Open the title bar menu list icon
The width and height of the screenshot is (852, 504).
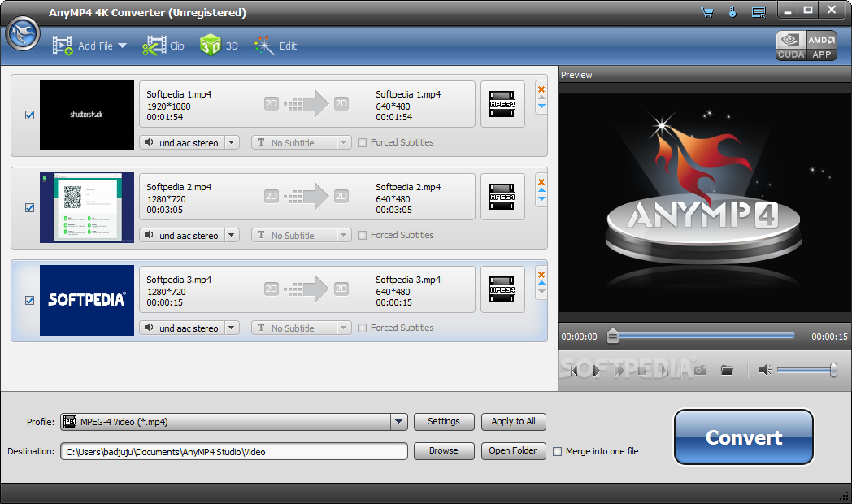pos(759,12)
